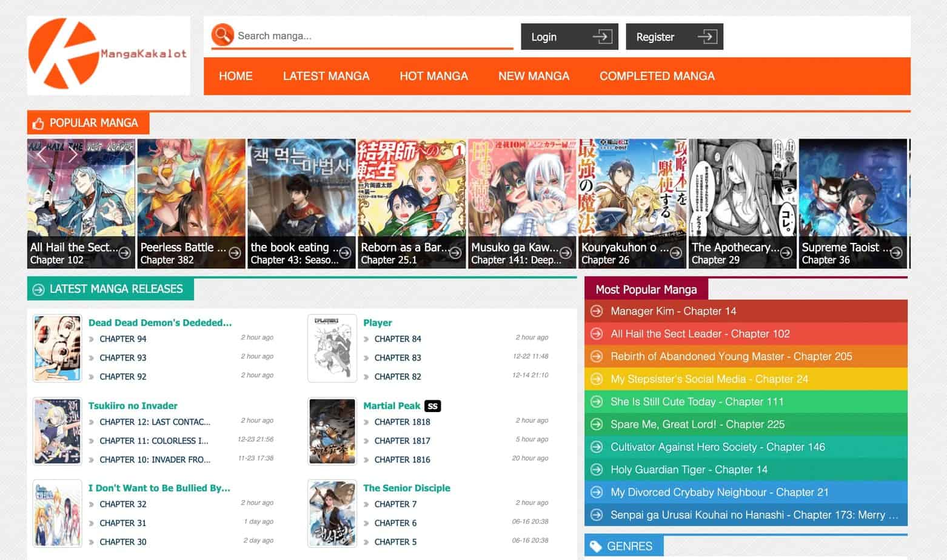
Task: Open Player cover thumbnail
Action: (x=332, y=348)
